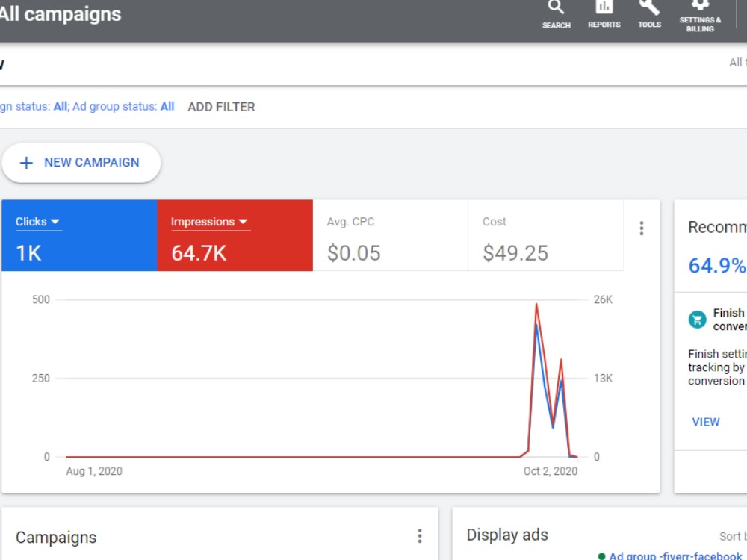
Task: Open the Impressions metric dropdown
Action: pyautogui.click(x=210, y=222)
